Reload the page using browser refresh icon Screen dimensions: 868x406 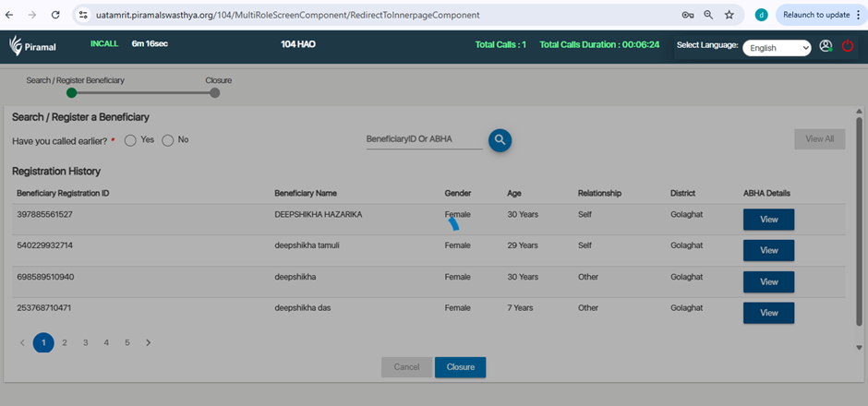click(55, 15)
